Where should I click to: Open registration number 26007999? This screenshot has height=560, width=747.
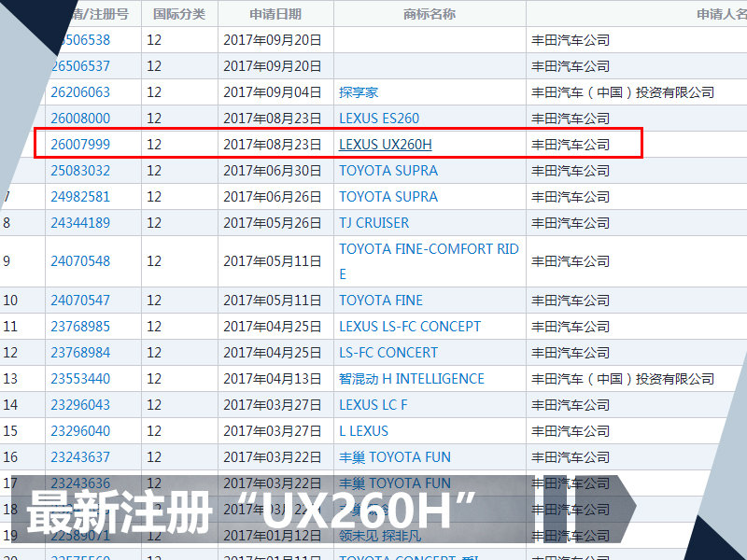pyautogui.click(x=80, y=145)
